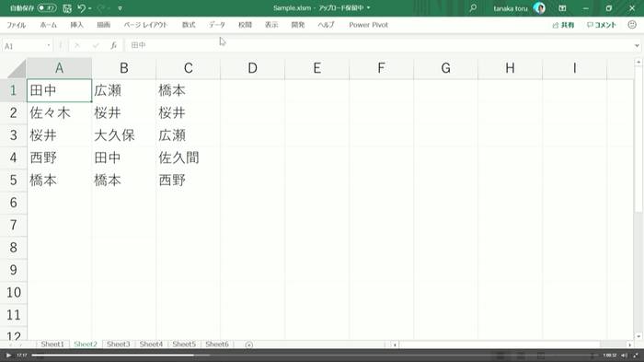Select cell A4 containing 西野
The image size is (644, 362).
59,158
